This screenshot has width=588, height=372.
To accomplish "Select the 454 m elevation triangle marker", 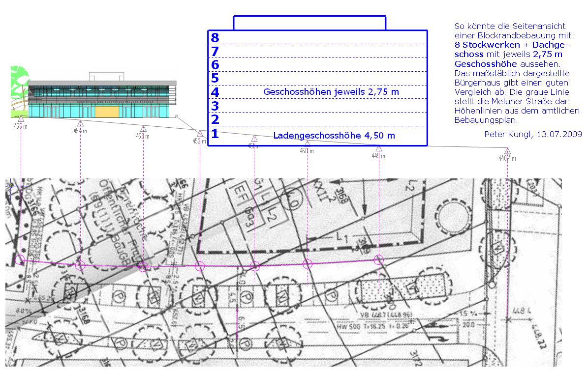I will 80,123.
